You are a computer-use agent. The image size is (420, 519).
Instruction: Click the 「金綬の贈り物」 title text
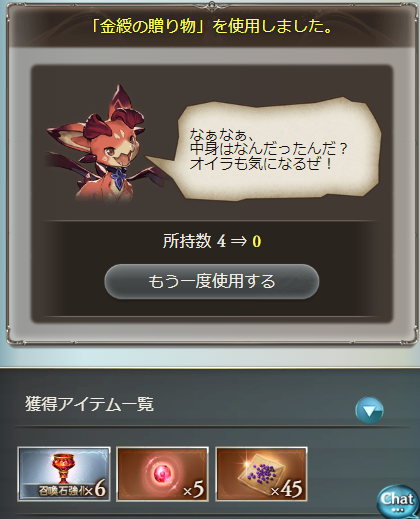coord(148,27)
